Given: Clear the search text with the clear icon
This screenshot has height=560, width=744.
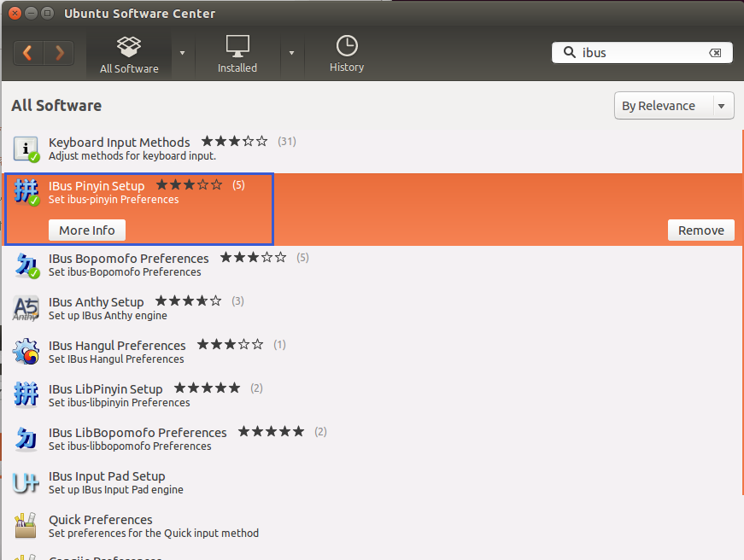Looking at the screenshot, I should pos(715,53).
